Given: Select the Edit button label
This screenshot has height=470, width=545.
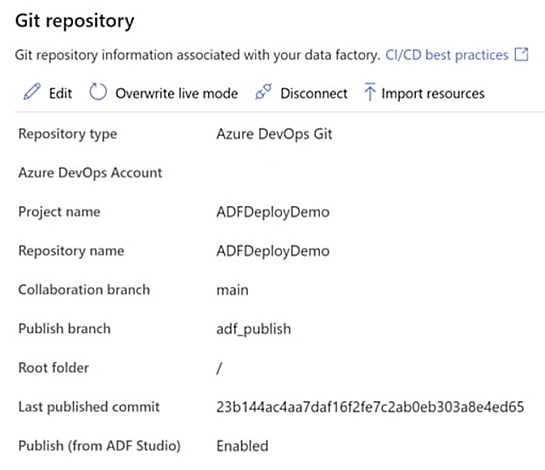Looking at the screenshot, I should (x=60, y=93).
